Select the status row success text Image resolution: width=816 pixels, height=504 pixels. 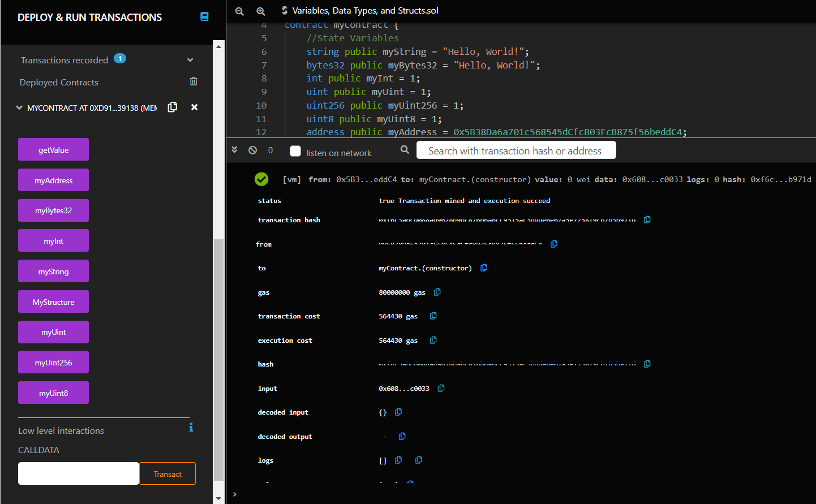[464, 201]
